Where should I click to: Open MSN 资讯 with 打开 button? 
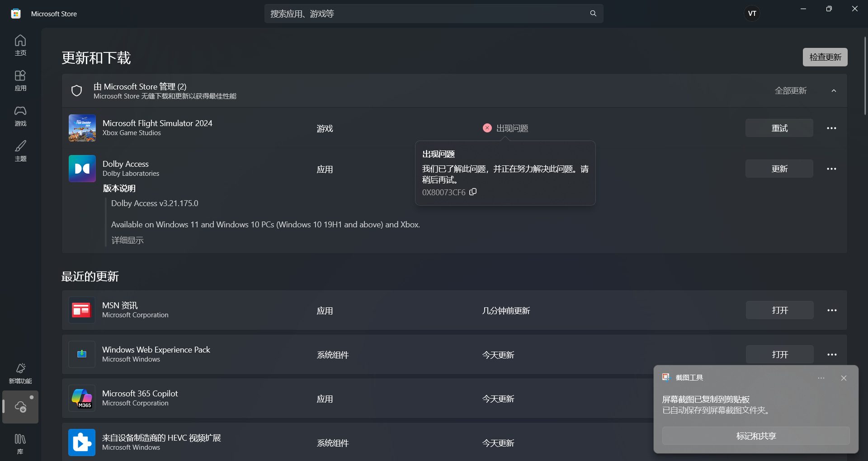click(780, 310)
